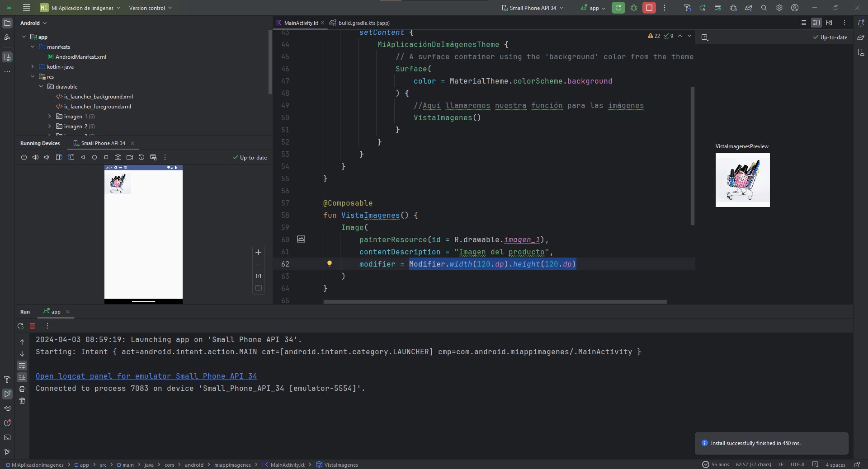This screenshot has width=868, height=469.
Task: Take an emulator screenshot with the camera icon
Action: click(x=118, y=157)
